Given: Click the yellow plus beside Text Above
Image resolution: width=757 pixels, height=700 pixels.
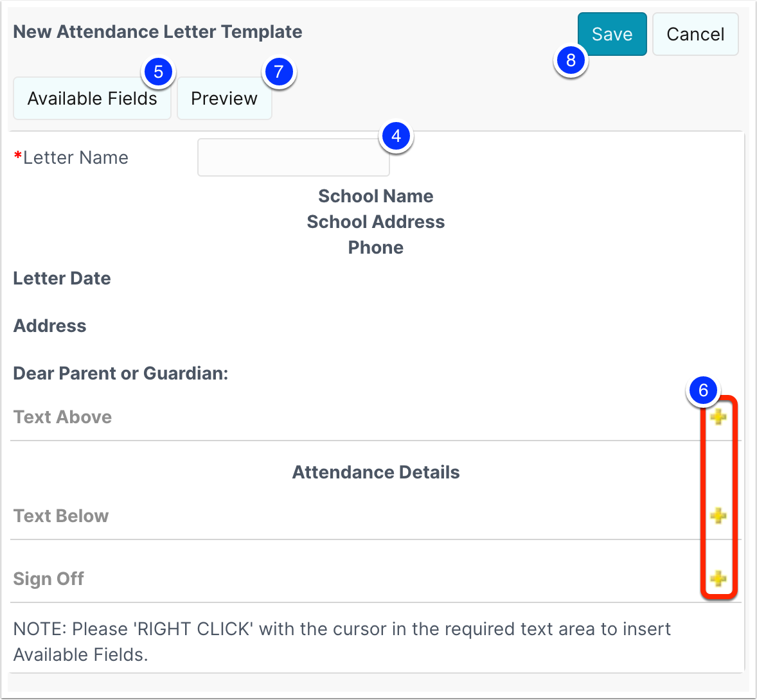Looking at the screenshot, I should 718,417.
